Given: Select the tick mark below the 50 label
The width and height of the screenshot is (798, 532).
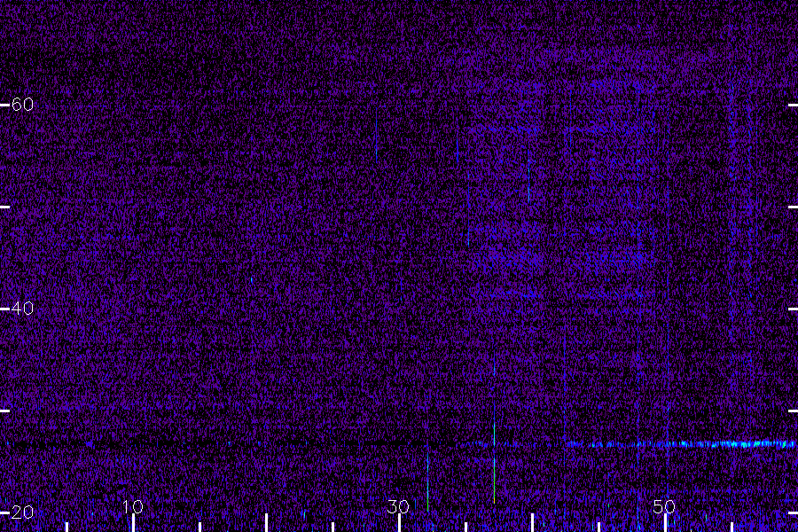Looking at the screenshot, I should pyautogui.click(x=665, y=523).
